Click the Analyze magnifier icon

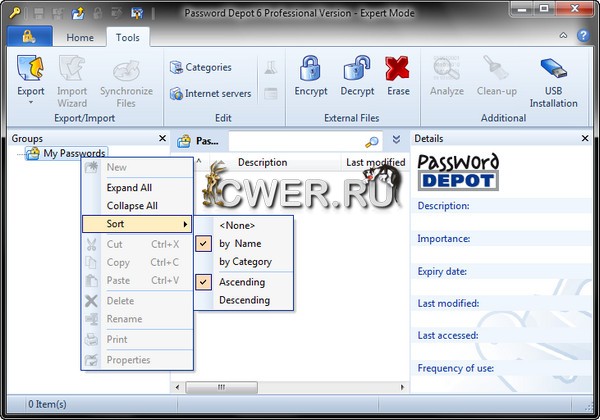(446, 68)
